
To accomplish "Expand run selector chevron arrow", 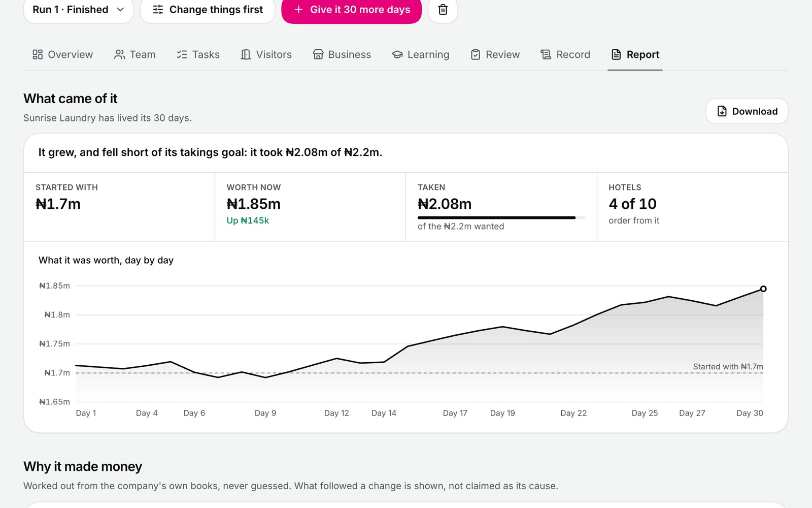I will point(120,10).
